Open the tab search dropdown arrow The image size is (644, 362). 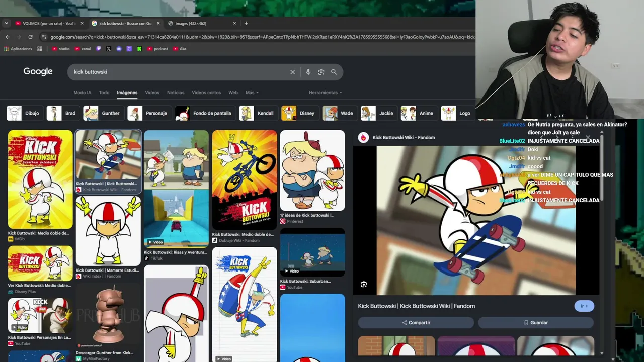click(6, 23)
